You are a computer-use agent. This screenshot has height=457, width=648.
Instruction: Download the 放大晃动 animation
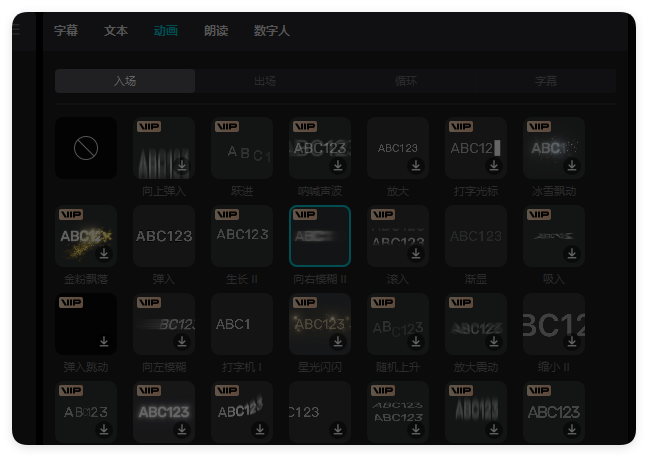pos(494,342)
